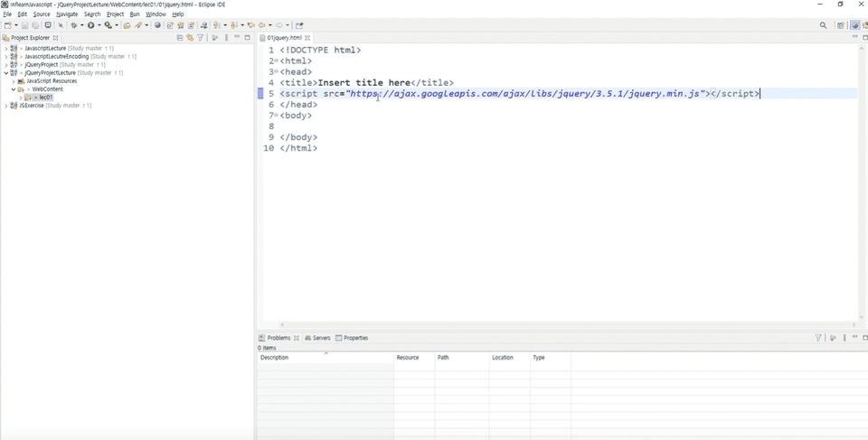Expand the lec01 folder

21,98
